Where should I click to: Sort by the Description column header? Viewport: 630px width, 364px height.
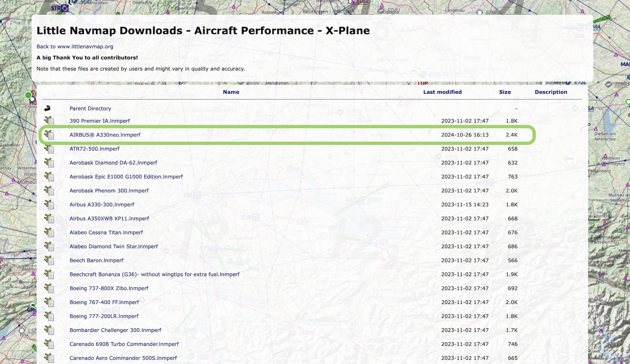pos(551,92)
